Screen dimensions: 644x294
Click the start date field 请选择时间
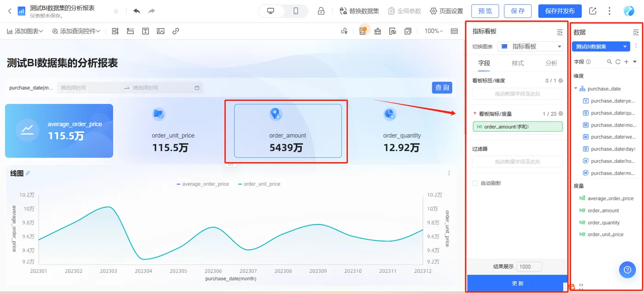pyautogui.click(x=90, y=88)
